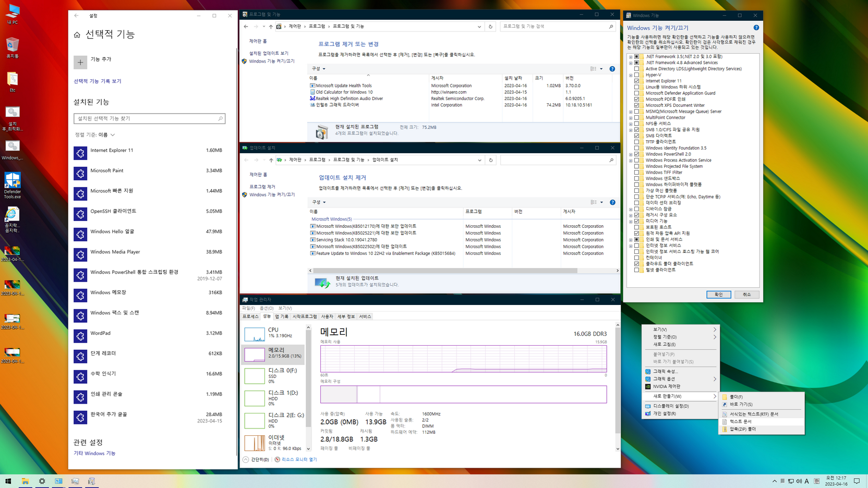
Task: Open the 구성 dropdown in 프로그램 및 기능 window
Action: [319, 69]
